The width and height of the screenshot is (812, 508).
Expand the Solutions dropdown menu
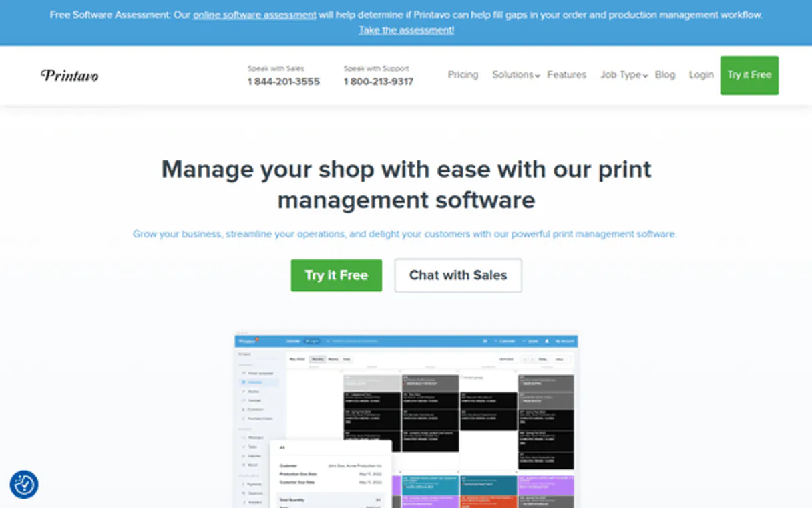click(x=516, y=75)
